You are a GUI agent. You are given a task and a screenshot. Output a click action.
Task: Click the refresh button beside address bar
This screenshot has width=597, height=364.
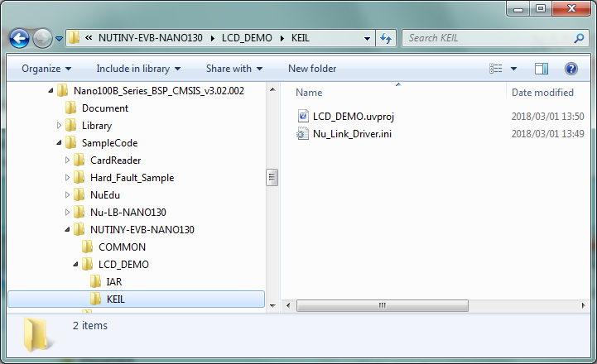click(x=386, y=38)
